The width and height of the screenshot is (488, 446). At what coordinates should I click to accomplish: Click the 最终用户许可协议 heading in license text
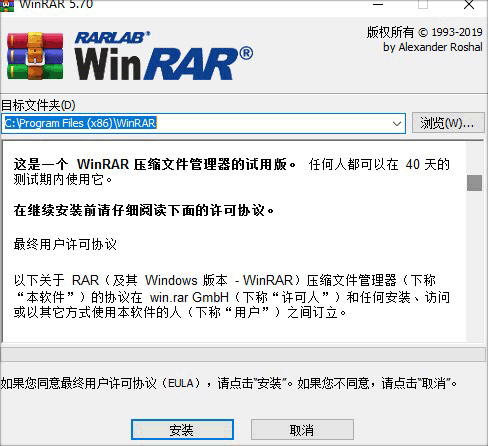click(x=65, y=244)
